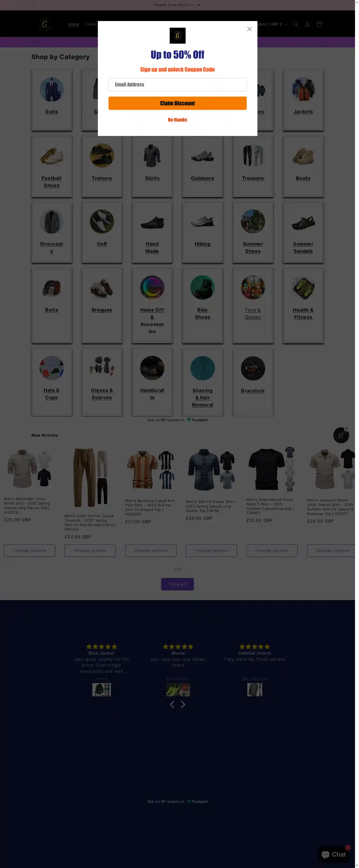Click the store logo in the popup
This screenshot has height=868, width=359.
coord(177,36)
